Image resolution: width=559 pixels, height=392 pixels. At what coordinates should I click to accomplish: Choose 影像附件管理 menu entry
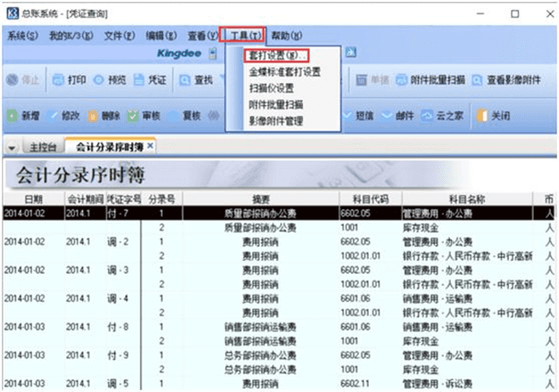pyautogui.click(x=276, y=121)
